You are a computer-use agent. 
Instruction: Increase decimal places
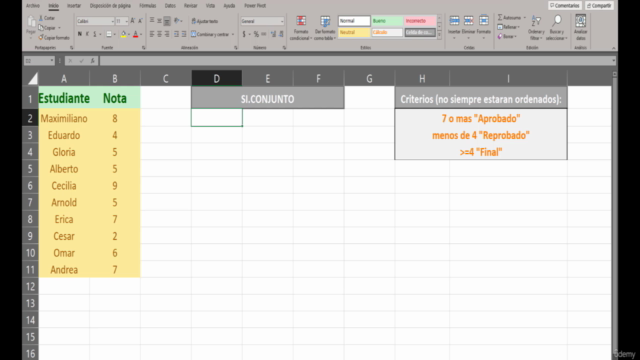pyautogui.click(x=273, y=34)
